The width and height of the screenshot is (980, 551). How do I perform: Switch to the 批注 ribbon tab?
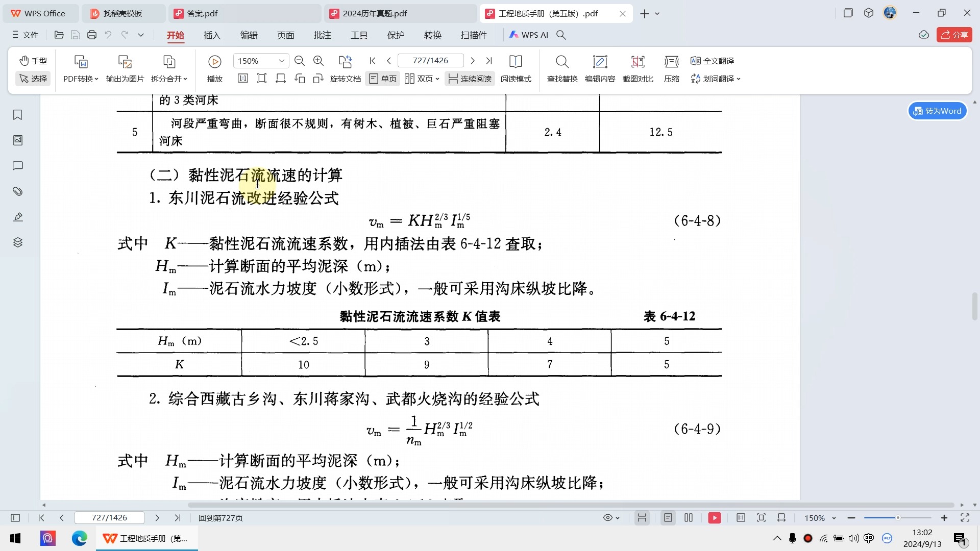(x=322, y=35)
